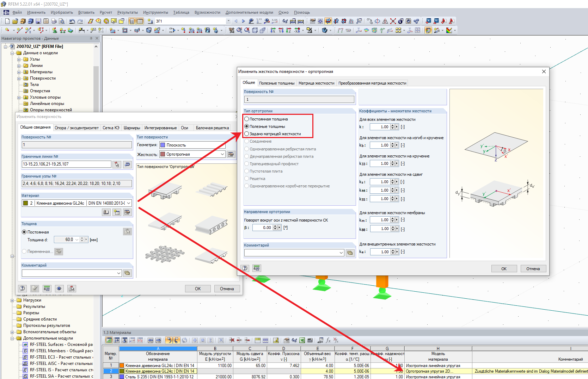Go to previous load case with left arrow
Viewport: 588px width, 379px height.
[x=236, y=21]
